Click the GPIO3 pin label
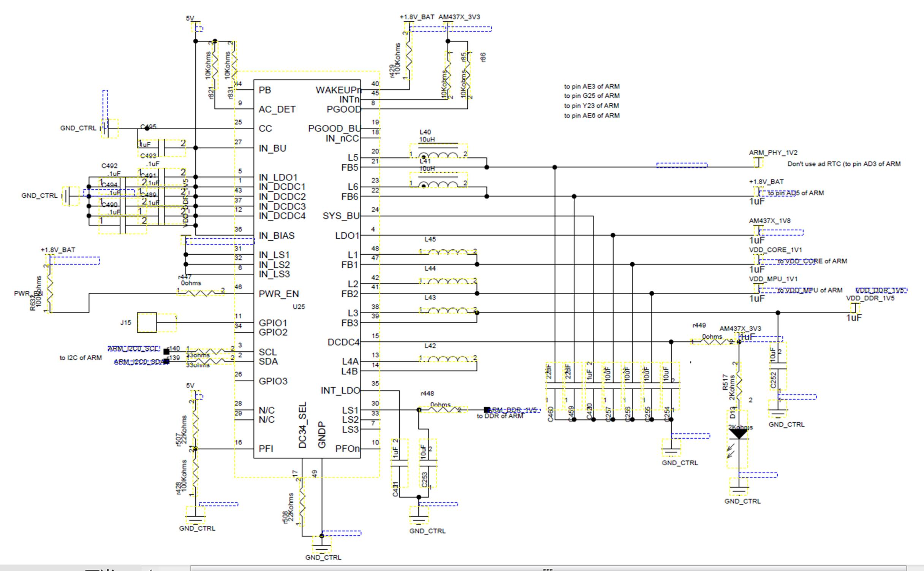 tap(273, 381)
